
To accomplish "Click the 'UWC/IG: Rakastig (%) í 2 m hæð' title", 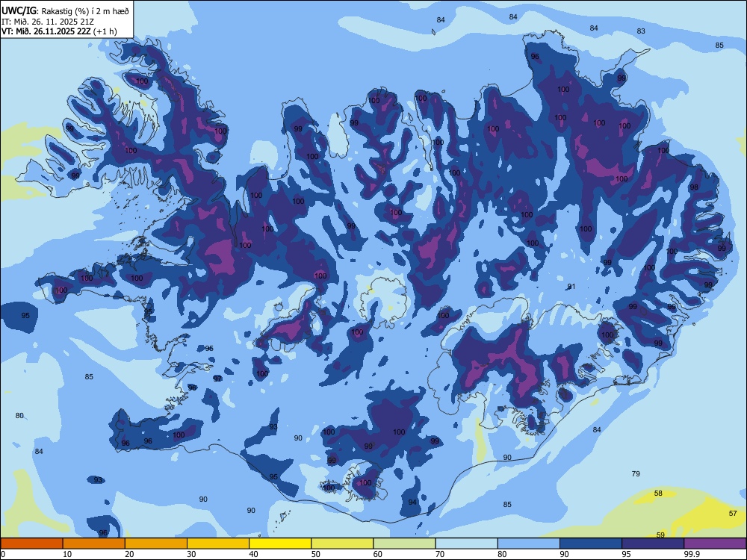I will pyautogui.click(x=65, y=10).
